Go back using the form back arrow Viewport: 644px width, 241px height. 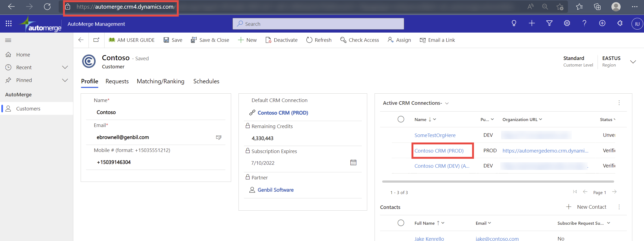(x=81, y=40)
